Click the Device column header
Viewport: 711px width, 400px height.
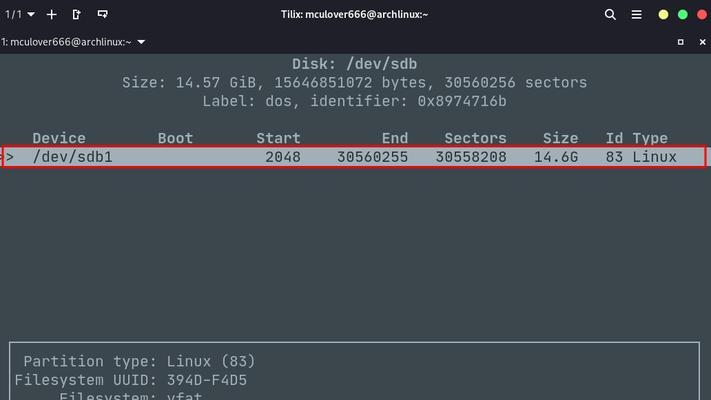click(59, 138)
